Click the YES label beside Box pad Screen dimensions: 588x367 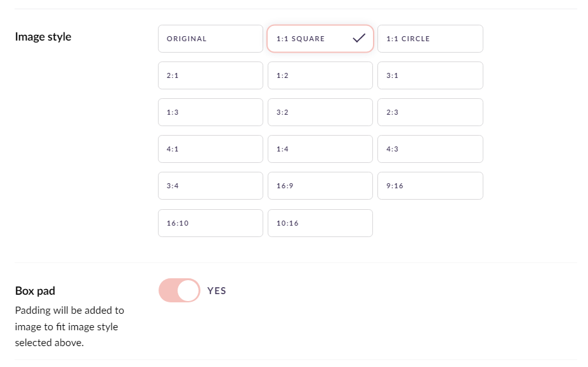[217, 290]
